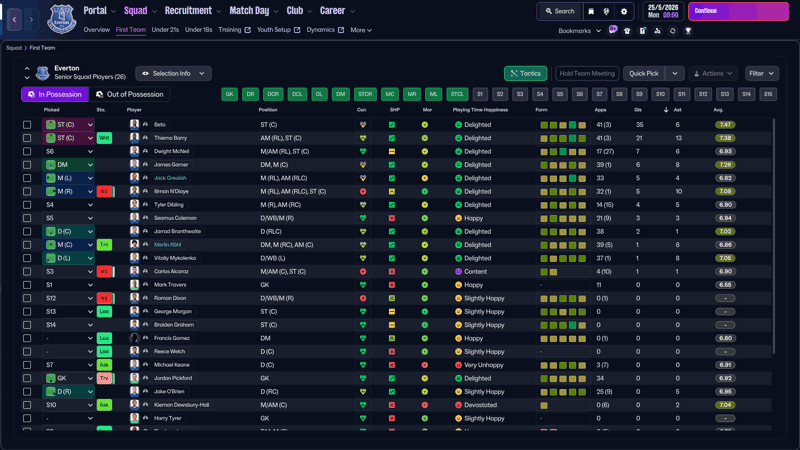Click the Hold Team Meeting button

click(x=587, y=73)
